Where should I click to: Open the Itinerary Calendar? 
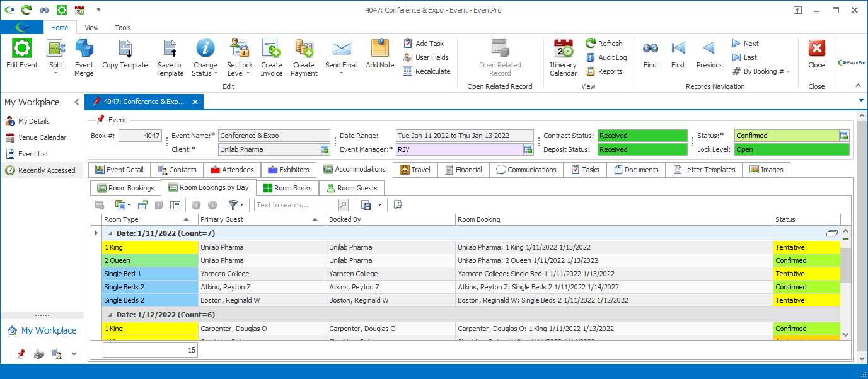click(563, 57)
